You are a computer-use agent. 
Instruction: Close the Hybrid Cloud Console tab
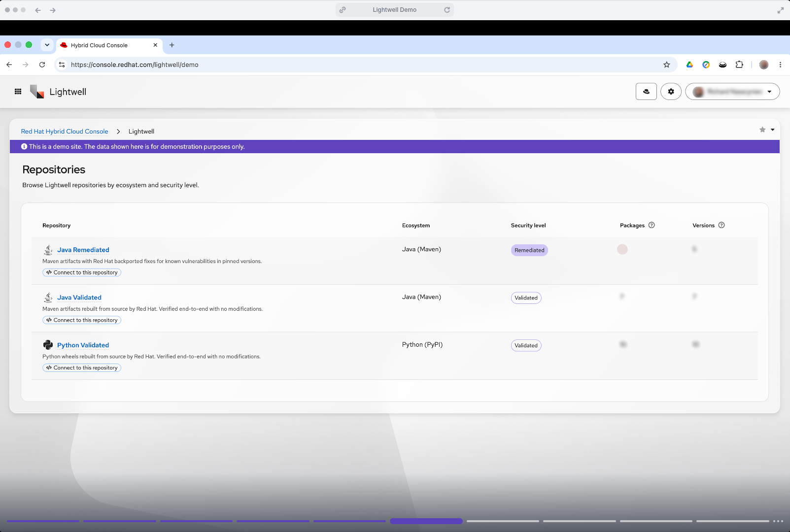(x=155, y=45)
